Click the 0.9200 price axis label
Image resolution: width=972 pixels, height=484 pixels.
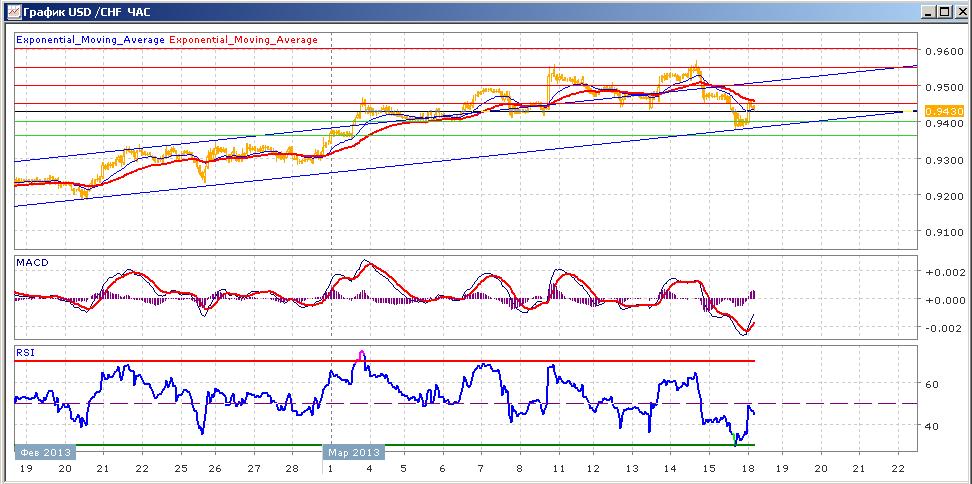point(942,196)
